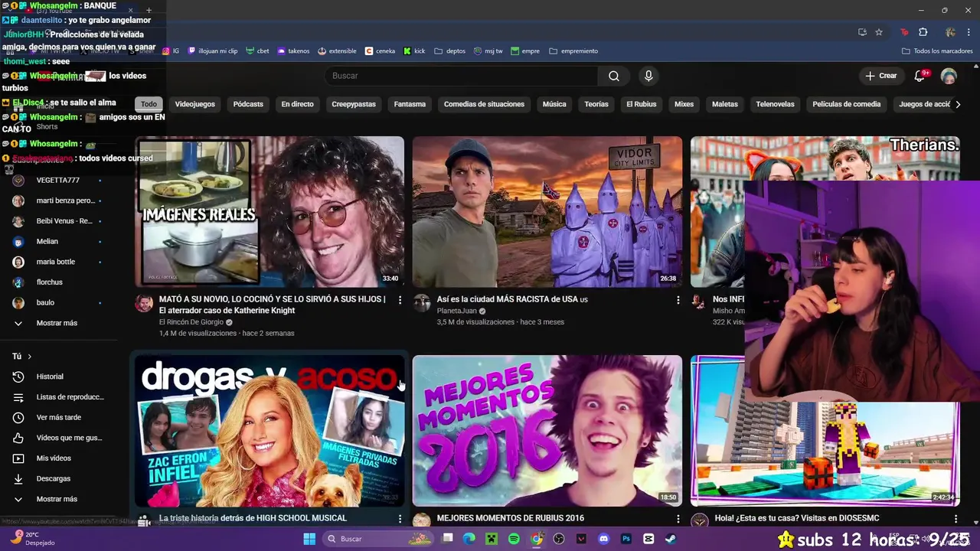Select the Videojuegos category chip
Image resolution: width=980 pixels, height=551 pixels.
[x=194, y=104]
